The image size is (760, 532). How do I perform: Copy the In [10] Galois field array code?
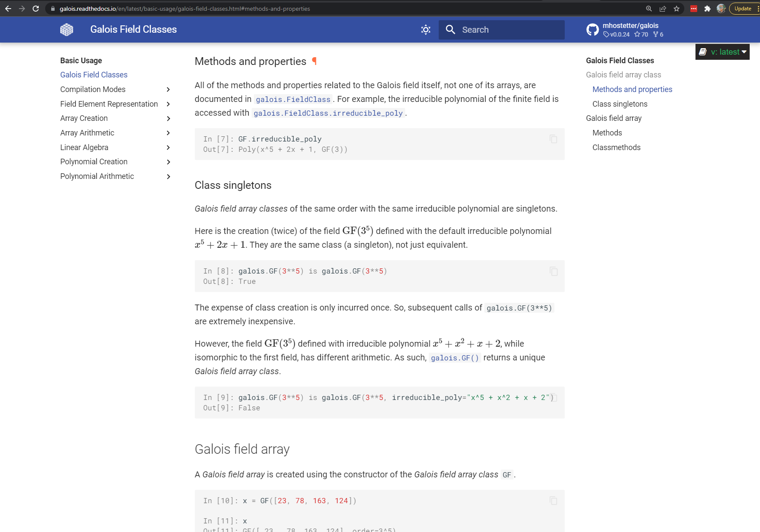(553, 501)
